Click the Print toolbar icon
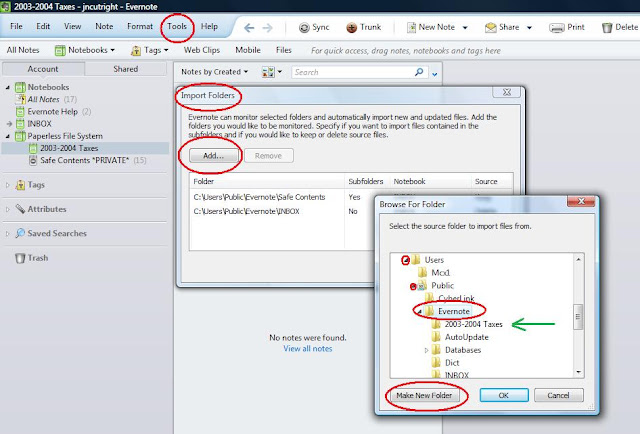The height and width of the screenshot is (434, 640). point(556,27)
